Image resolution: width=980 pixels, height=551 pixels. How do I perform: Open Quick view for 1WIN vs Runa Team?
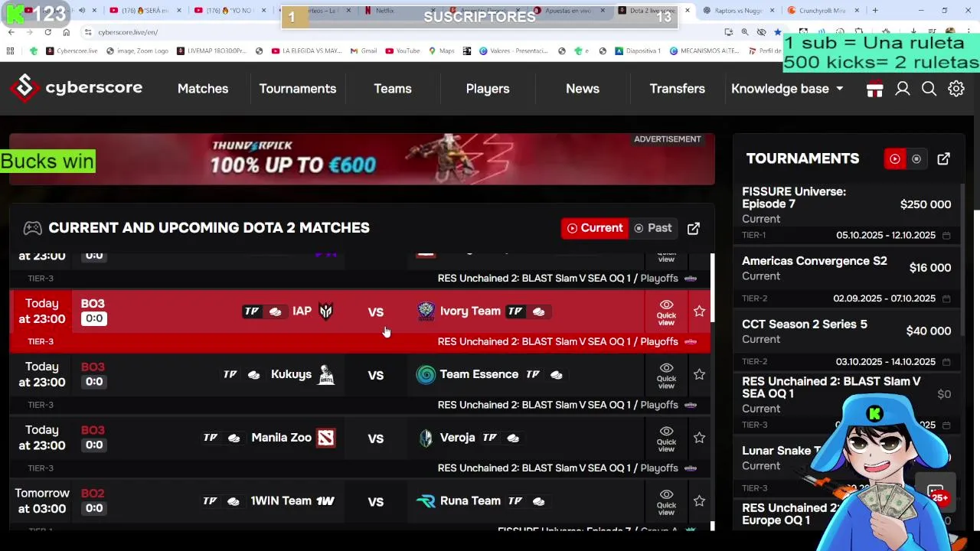pos(666,501)
